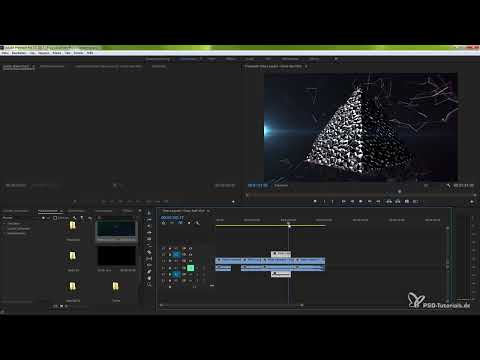
Task: Click the timeline playhead timecode field
Action: point(172,217)
